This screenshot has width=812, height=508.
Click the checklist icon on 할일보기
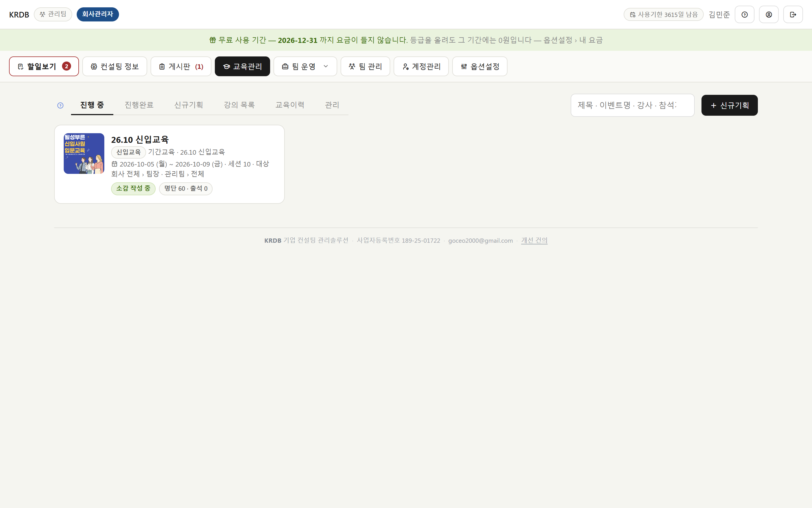coord(21,67)
